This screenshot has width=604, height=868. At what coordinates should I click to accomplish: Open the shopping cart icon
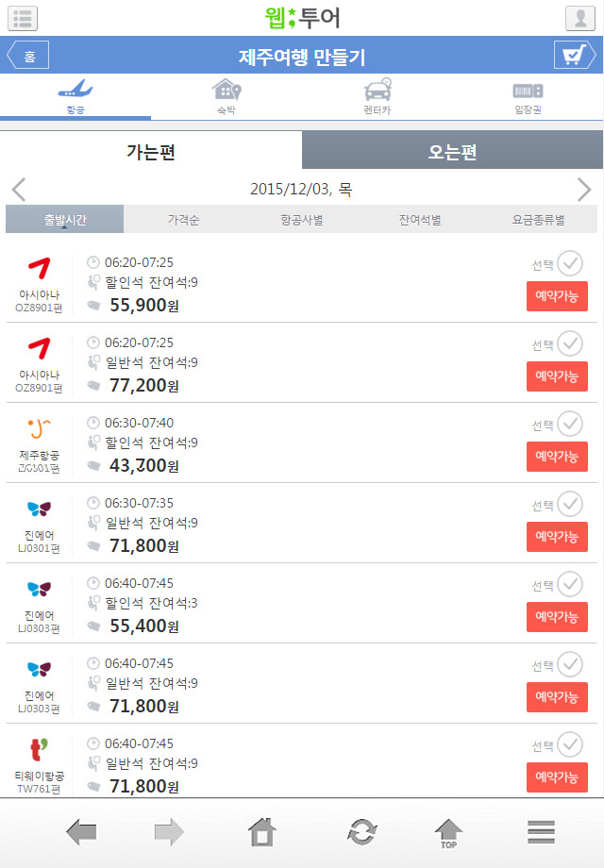pos(574,56)
